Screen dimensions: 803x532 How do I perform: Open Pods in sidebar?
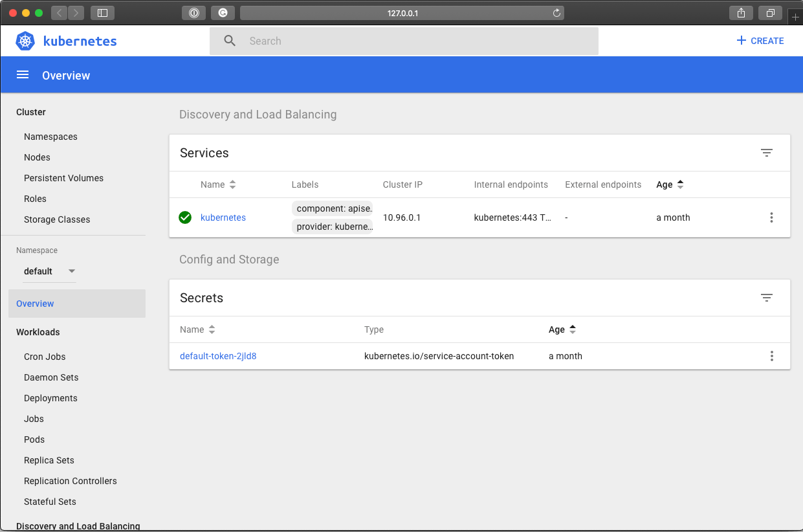pos(34,439)
